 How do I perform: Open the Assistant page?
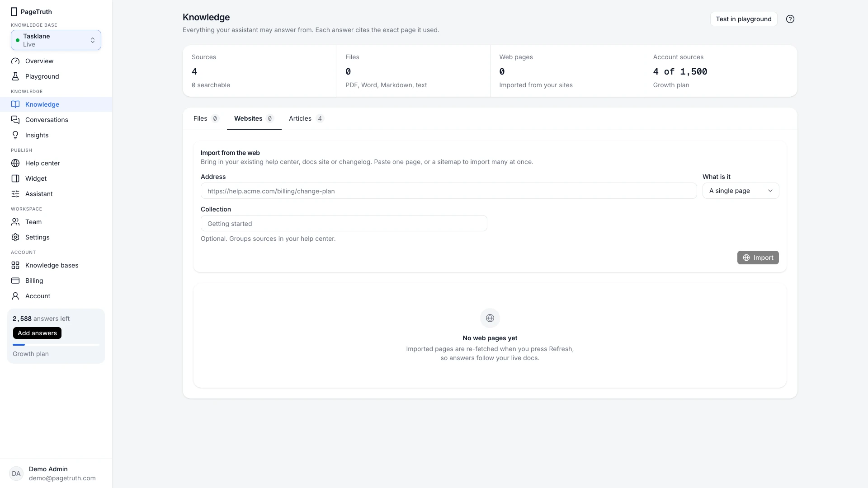coord(56,194)
